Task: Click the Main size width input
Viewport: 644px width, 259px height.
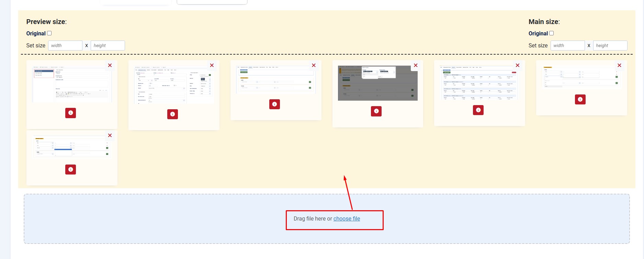Action: pos(567,46)
